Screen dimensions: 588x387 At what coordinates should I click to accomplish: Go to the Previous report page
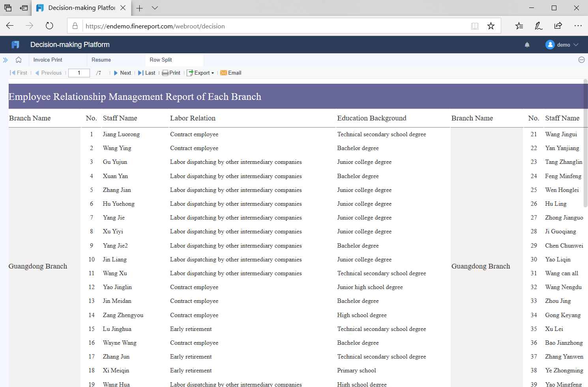click(x=49, y=73)
